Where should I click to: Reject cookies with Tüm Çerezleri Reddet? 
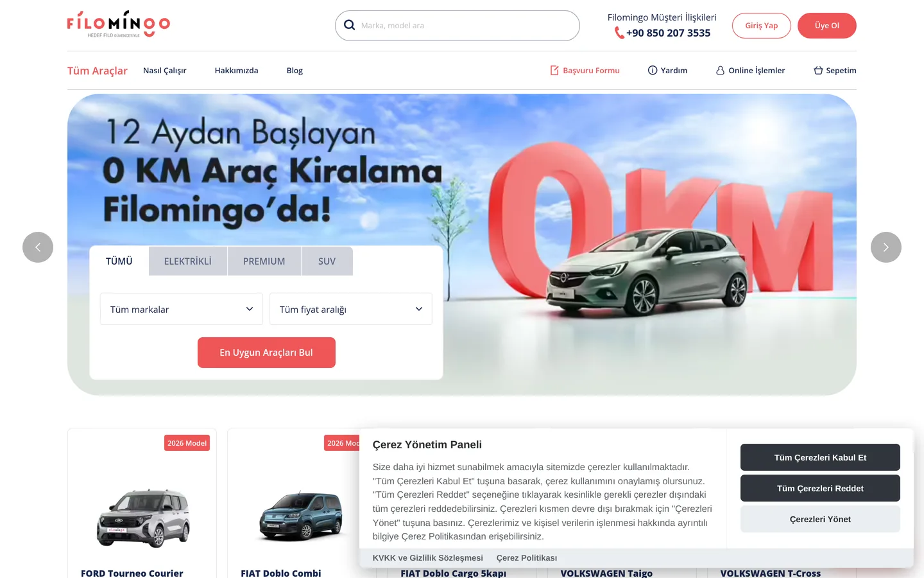tap(820, 488)
